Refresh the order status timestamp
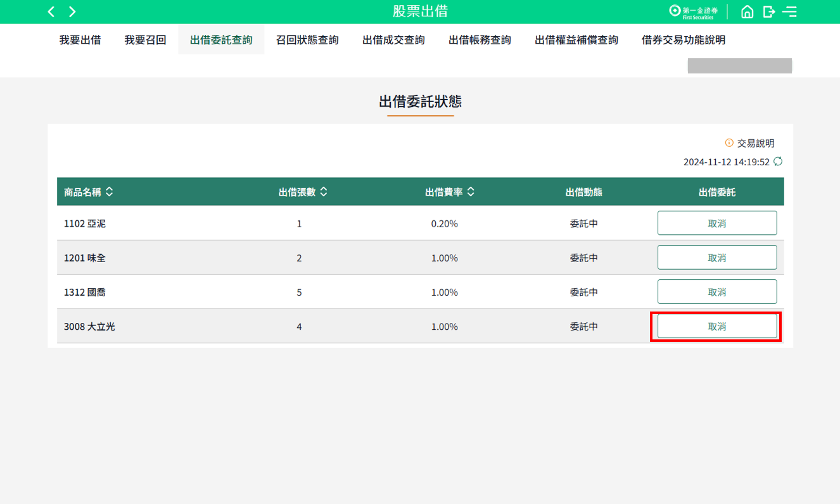 coord(778,161)
